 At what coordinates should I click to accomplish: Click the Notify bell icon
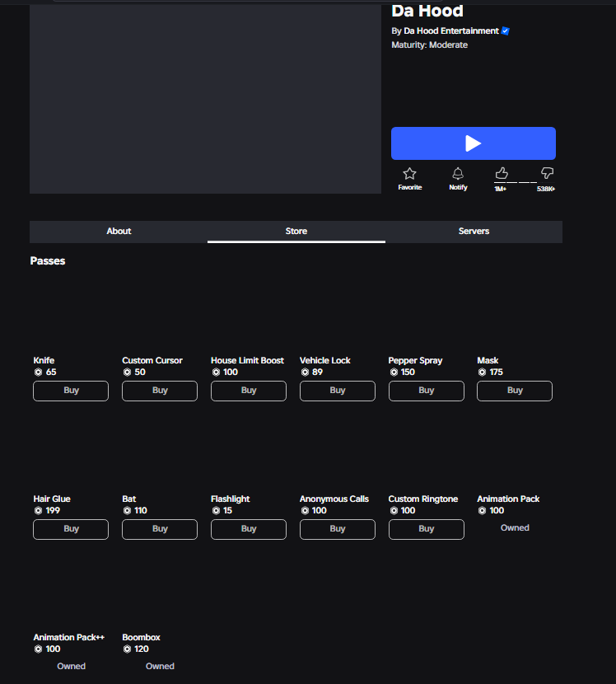point(458,174)
